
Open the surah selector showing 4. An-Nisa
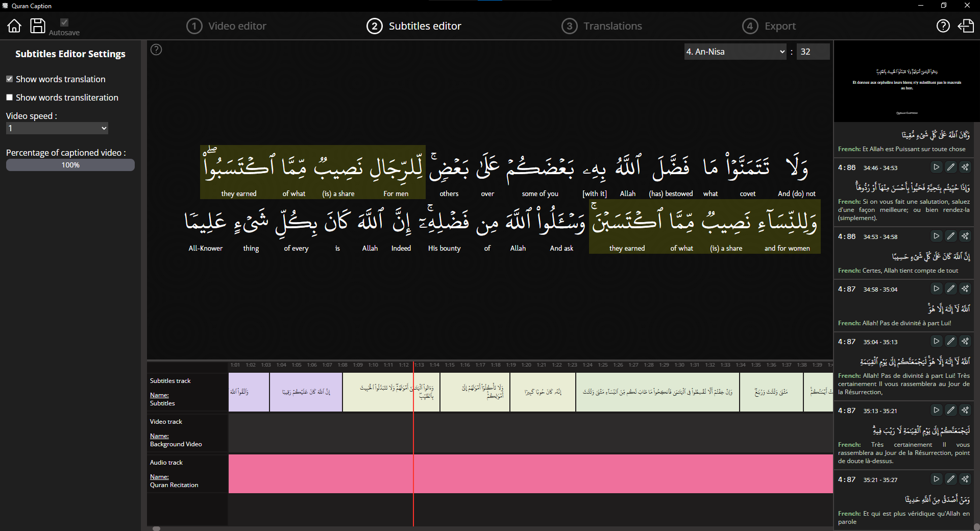point(735,52)
